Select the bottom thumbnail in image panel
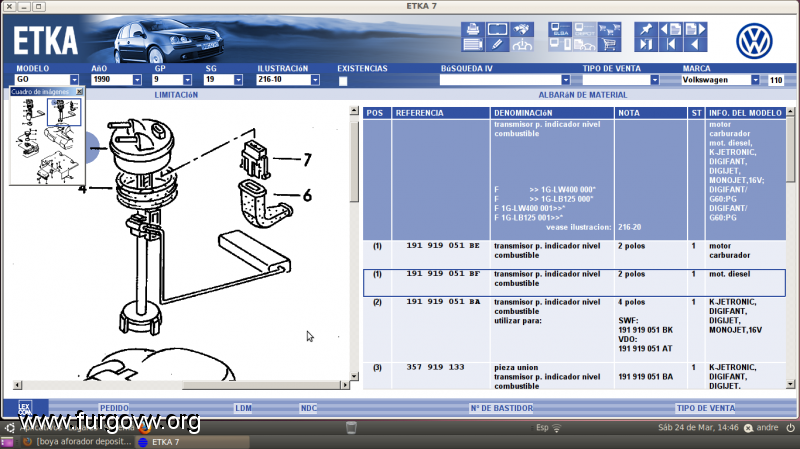The width and height of the screenshot is (800, 449). click(57, 167)
